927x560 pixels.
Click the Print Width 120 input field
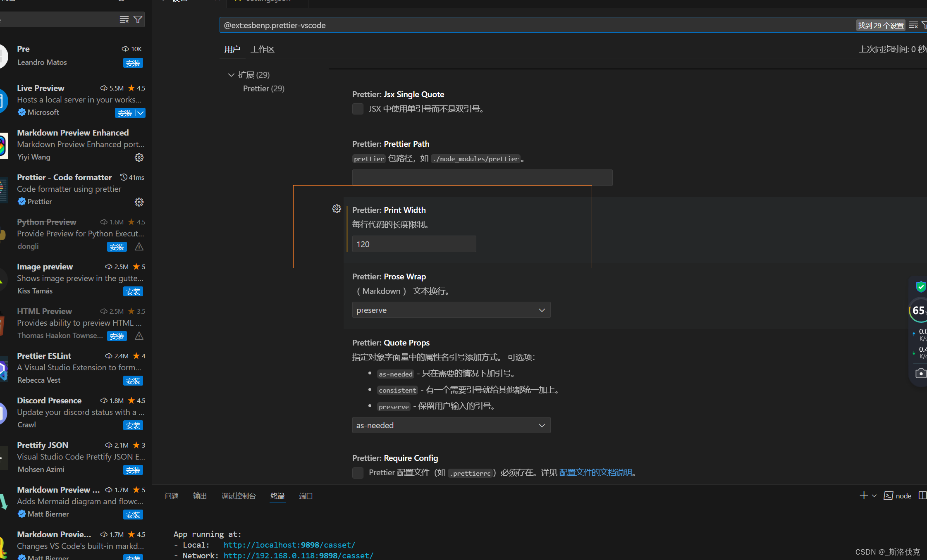(414, 244)
